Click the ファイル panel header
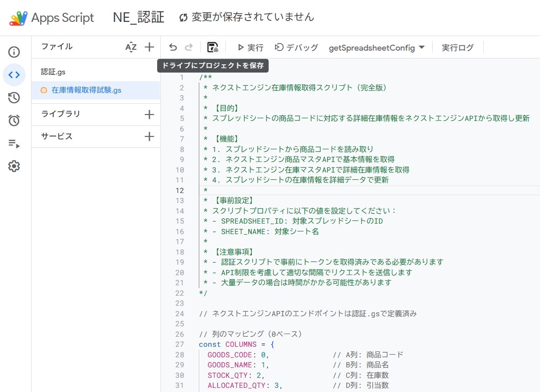The image size is (540, 392). pyautogui.click(x=57, y=47)
